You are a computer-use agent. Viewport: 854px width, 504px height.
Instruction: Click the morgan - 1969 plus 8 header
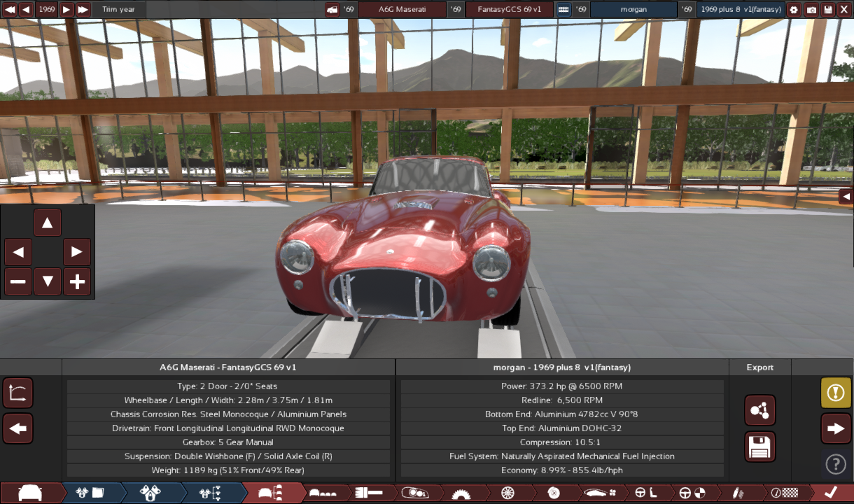coord(562,367)
